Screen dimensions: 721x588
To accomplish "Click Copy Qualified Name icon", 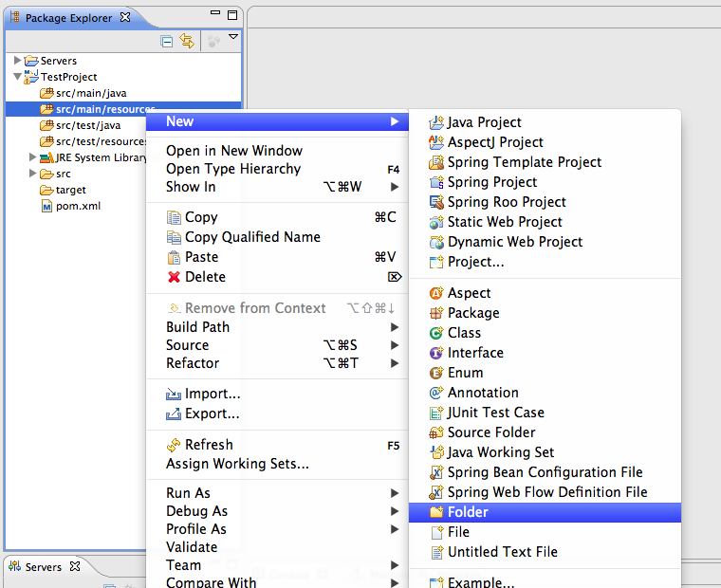I will point(174,237).
